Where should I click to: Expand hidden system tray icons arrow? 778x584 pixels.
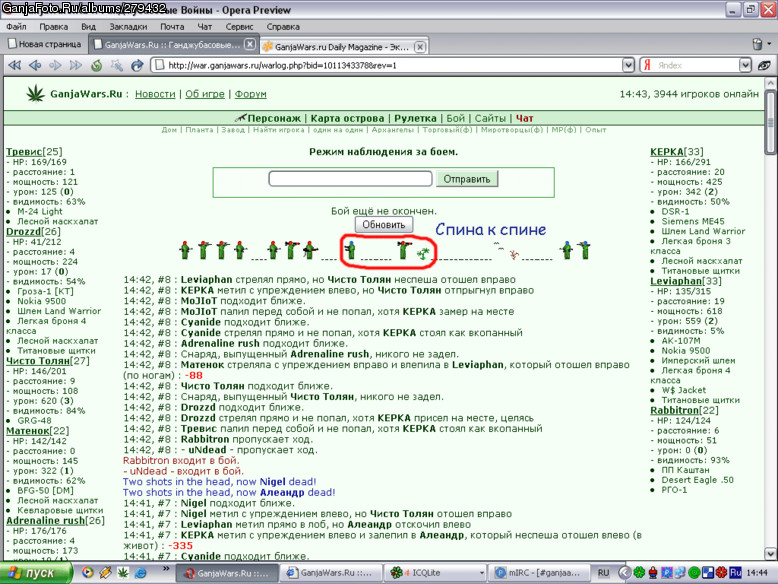click(x=624, y=573)
